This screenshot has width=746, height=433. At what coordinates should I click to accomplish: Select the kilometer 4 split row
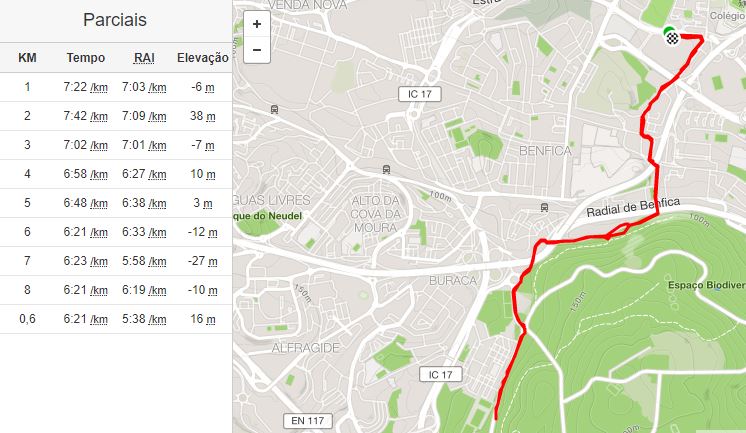point(116,174)
